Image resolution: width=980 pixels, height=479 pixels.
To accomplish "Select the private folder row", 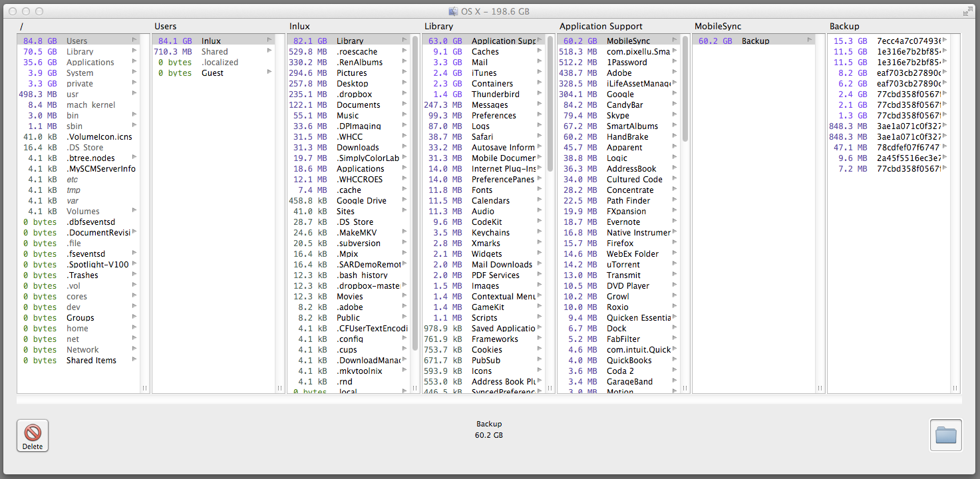I will pyautogui.click(x=79, y=83).
